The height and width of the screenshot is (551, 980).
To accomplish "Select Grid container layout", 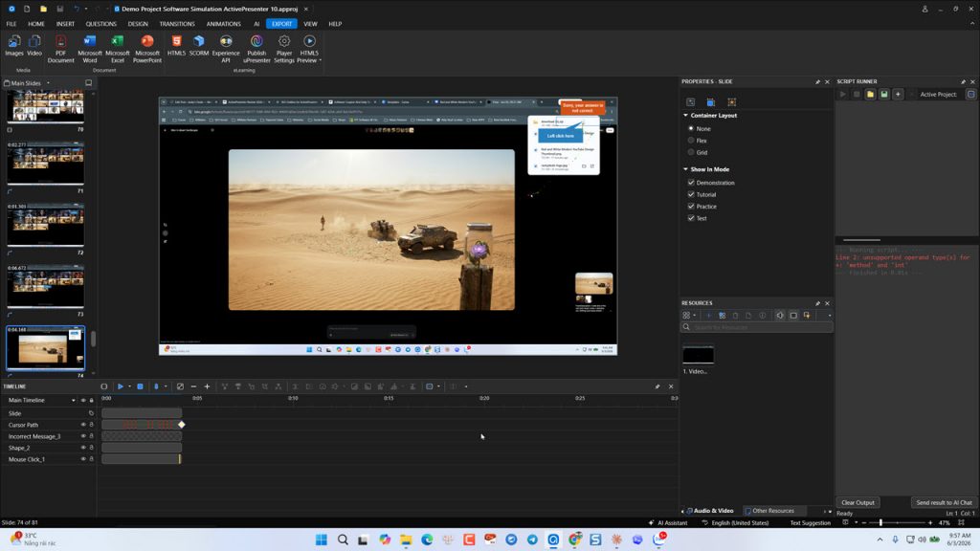I will click(691, 152).
